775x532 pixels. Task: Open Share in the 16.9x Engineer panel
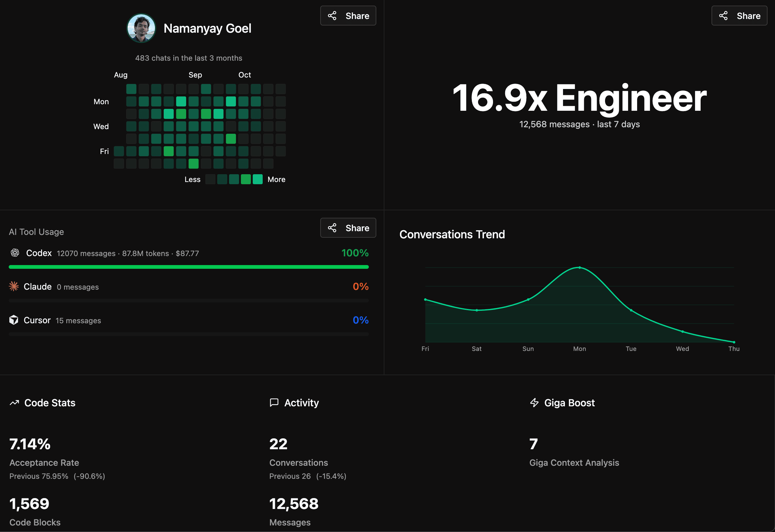[739, 15]
